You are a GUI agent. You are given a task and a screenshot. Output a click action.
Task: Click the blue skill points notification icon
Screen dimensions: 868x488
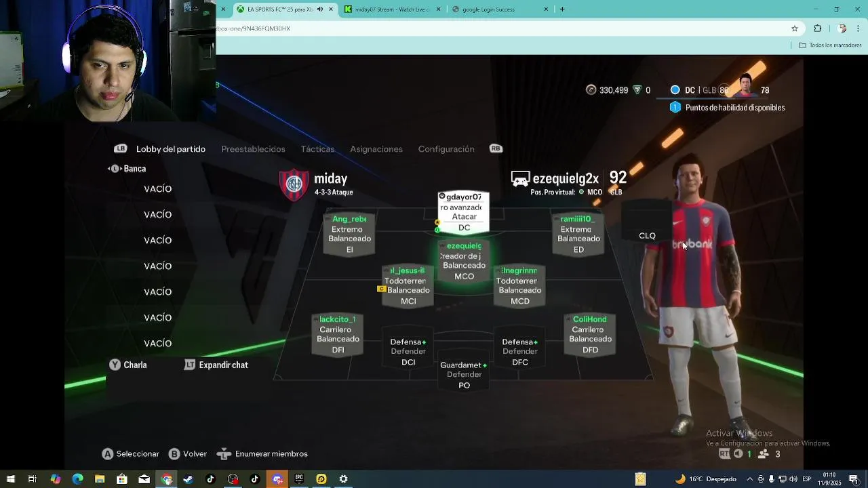click(675, 108)
